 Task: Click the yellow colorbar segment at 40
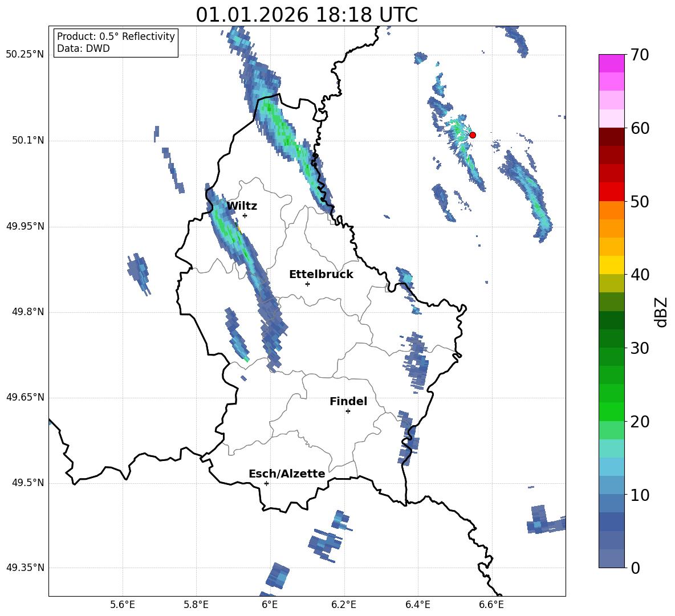click(x=611, y=265)
